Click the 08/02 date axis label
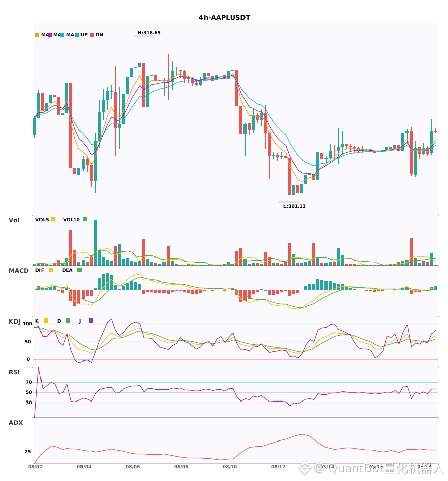448x481 pixels. (35, 467)
